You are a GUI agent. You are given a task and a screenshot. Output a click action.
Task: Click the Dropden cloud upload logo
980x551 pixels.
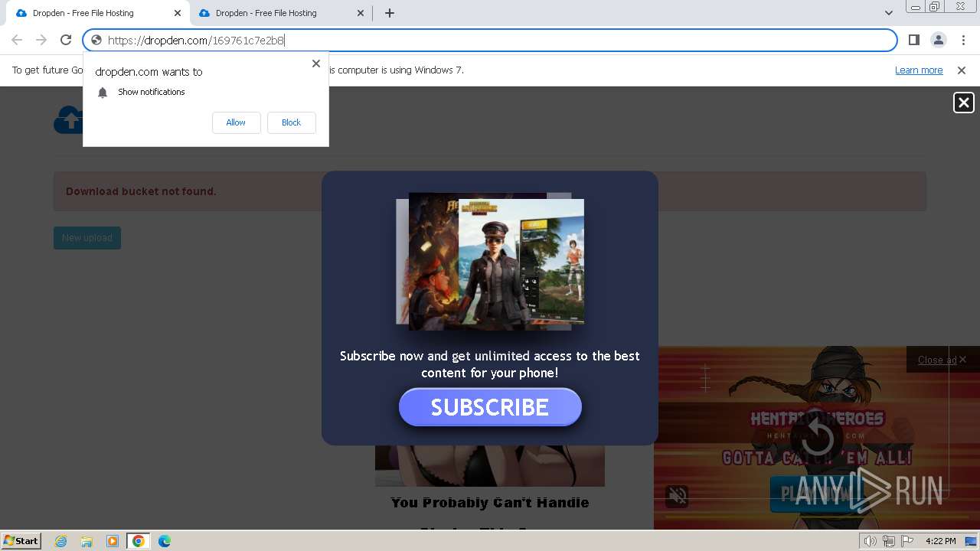(x=68, y=119)
